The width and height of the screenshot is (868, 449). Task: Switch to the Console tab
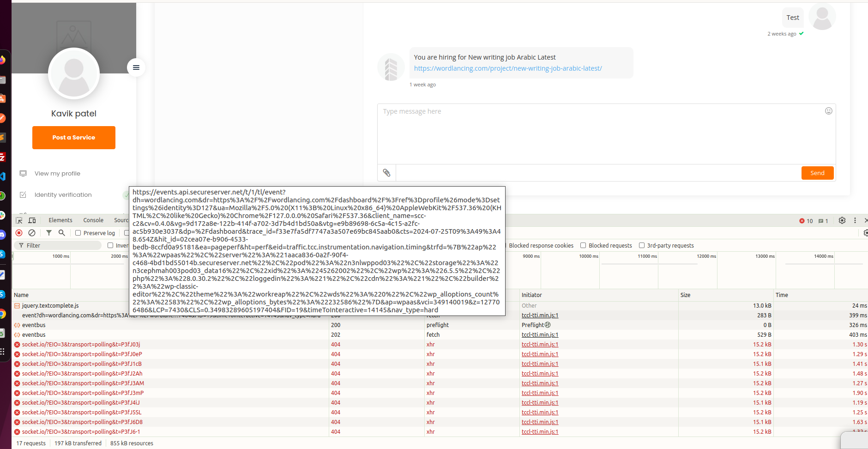pyautogui.click(x=93, y=220)
